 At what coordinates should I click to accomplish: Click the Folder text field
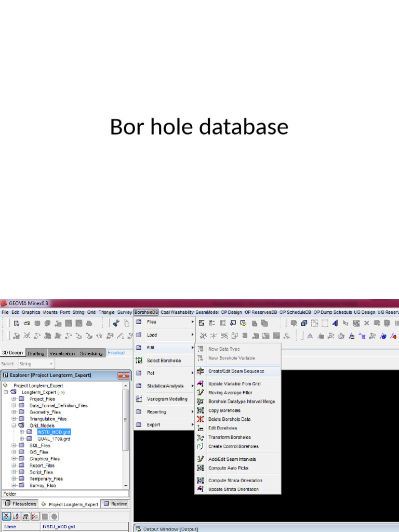pos(65,494)
